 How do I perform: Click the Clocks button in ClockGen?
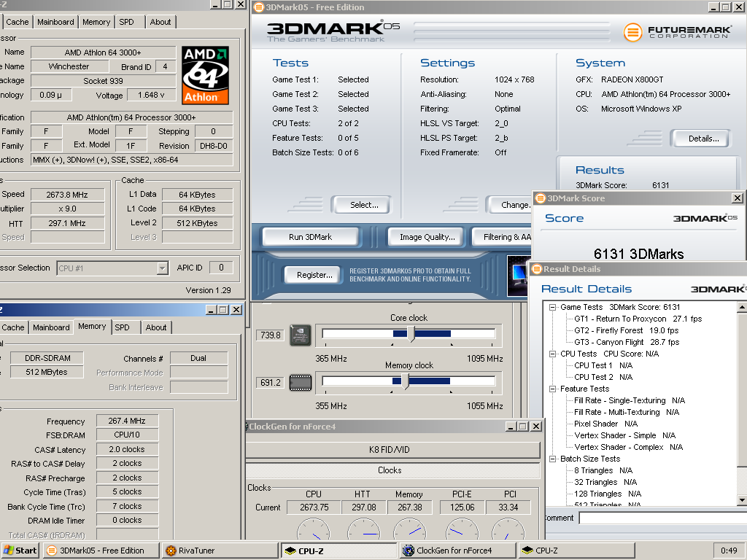pyautogui.click(x=393, y=470)
